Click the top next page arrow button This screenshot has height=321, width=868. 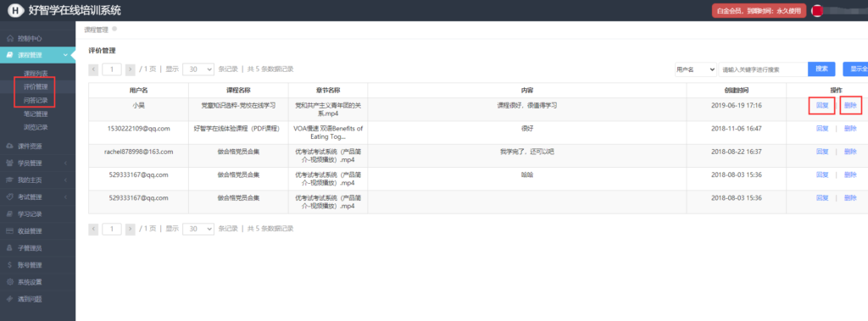130,69
